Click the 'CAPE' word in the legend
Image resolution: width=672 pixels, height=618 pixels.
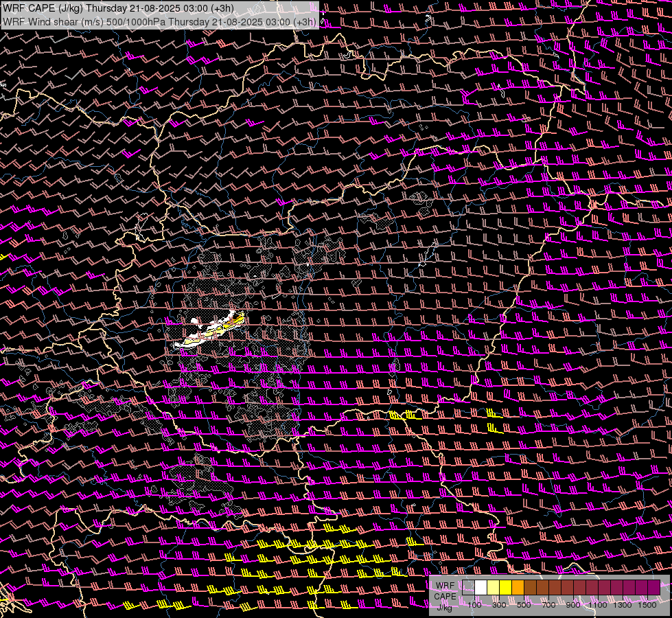(445, 597)
